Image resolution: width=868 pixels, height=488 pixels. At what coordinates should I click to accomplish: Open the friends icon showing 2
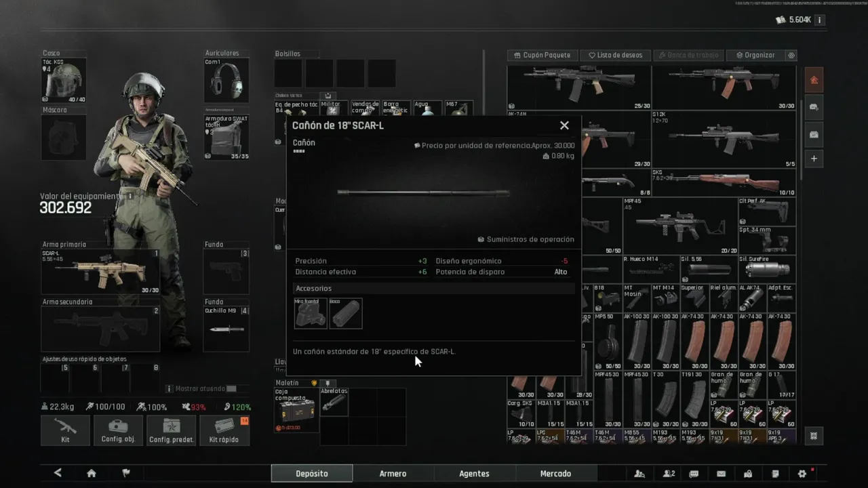pos(669,474)
